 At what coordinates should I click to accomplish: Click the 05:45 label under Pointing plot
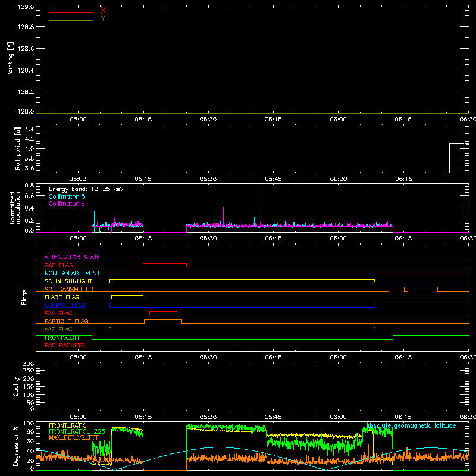pyautogui.click(x=273, y=120)
